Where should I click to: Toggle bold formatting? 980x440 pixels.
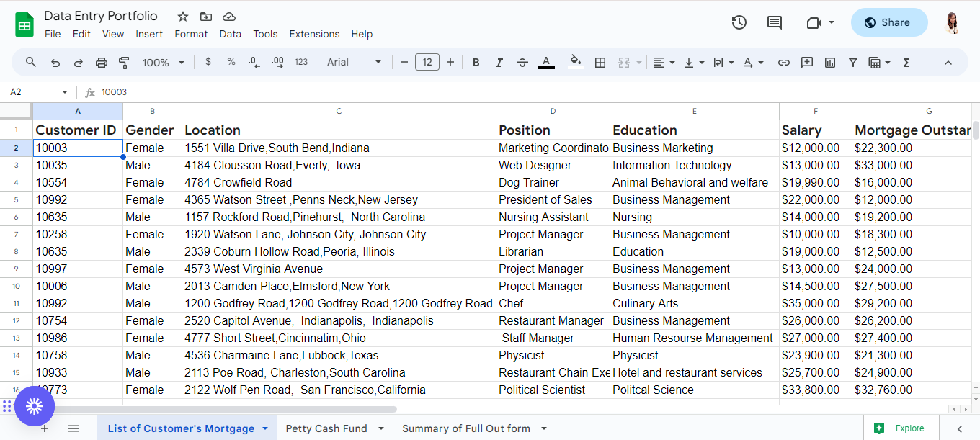tap(476, 63)
